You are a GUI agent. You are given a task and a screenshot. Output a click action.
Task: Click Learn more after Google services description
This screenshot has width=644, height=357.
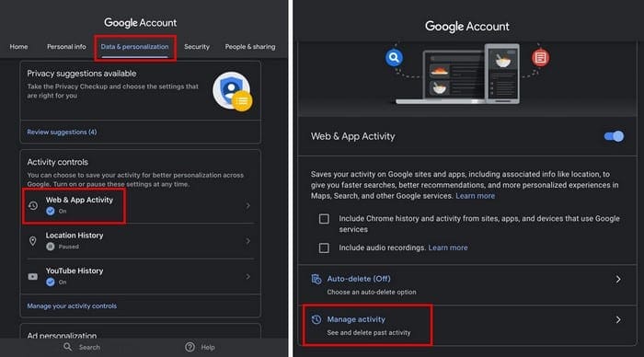coord(476,196)
